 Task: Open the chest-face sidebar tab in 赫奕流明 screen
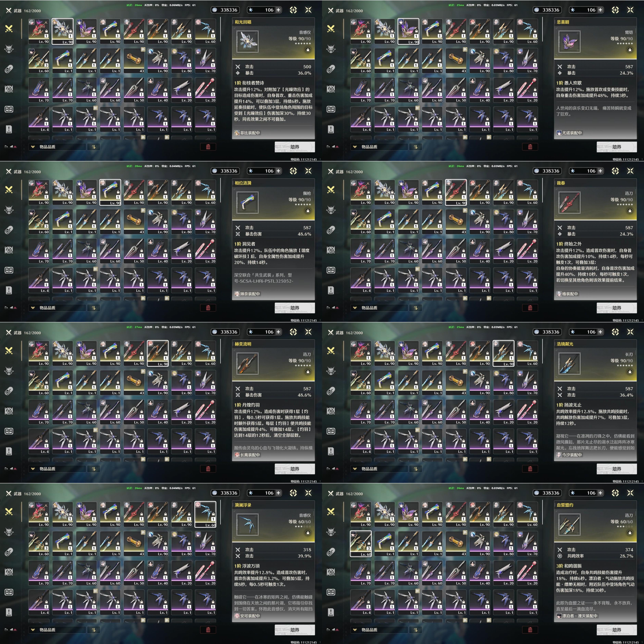click(9, 431)
